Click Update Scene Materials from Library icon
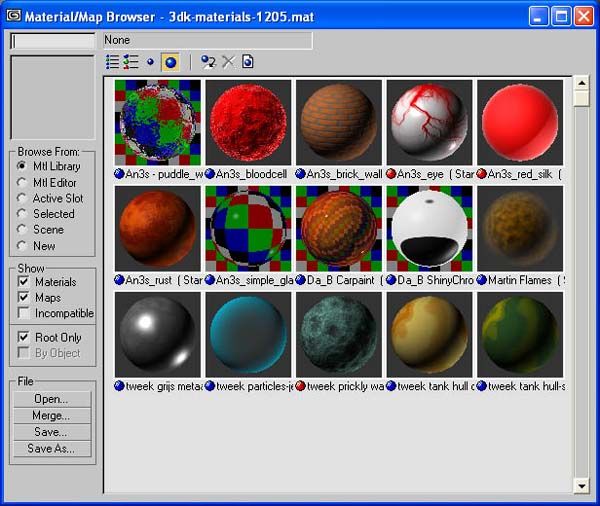The image size is (600, 506). point(208,62)
